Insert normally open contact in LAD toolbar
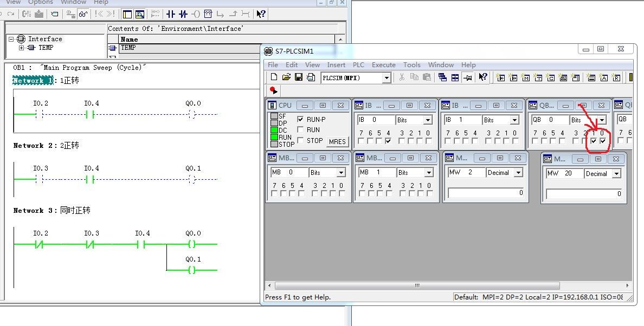644x326 pixels. pyautogui.click(x=170, y=14)
